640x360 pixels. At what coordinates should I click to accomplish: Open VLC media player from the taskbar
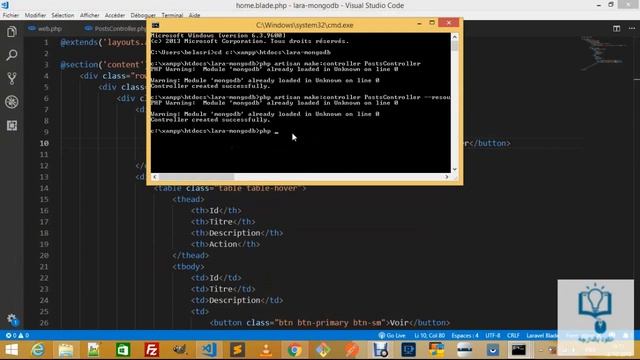click(266, 350)
